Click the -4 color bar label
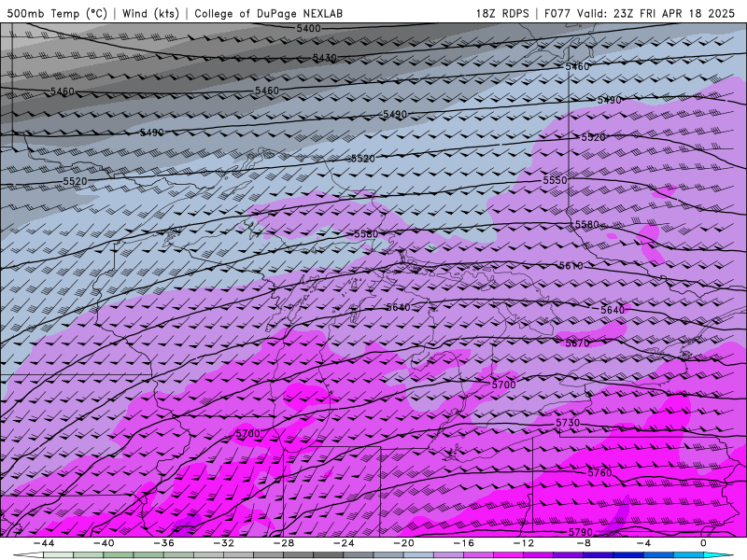This screenshot has width=747, height=560. point(643,543)
